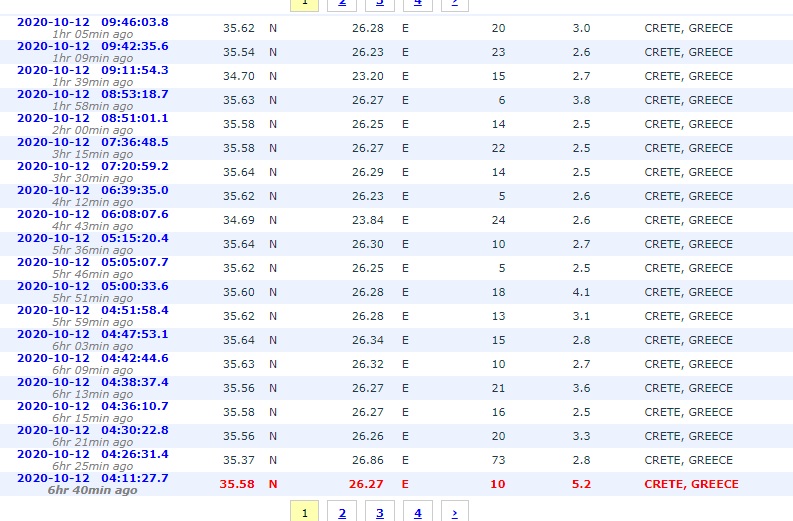Click the next page arrow at bottom
The image size is (793, 521).
pyautogui.click(x=454, y=513)
